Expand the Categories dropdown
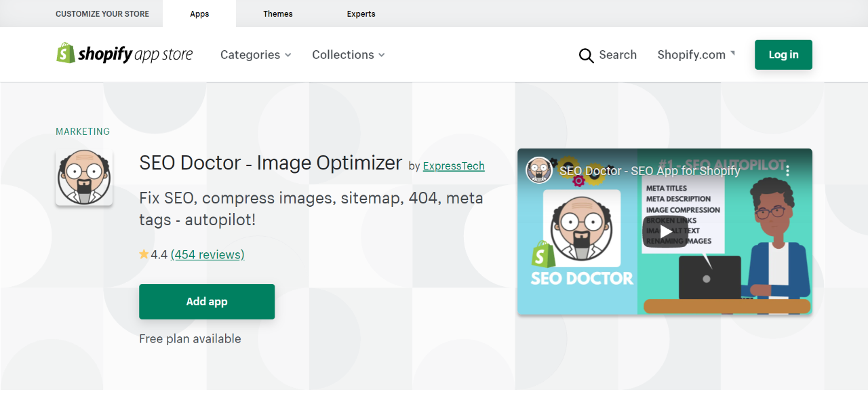The height and width of the screenshot is (413, 868). click(256, 55)
